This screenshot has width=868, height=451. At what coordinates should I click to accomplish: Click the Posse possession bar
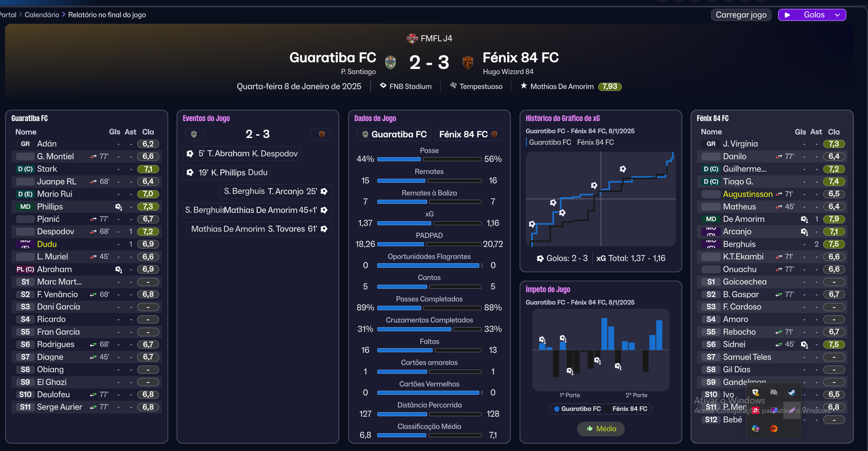pyautogui.click(x=429, y=159)
